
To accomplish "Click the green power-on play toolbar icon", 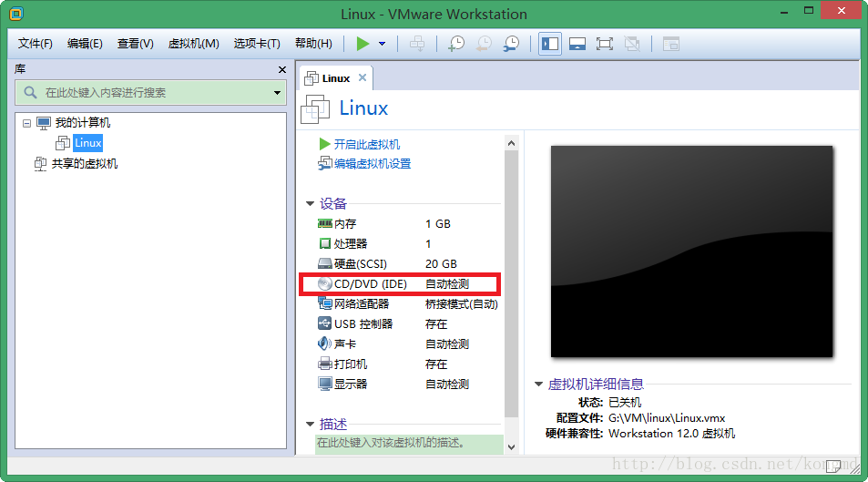I will coord(363,44).
